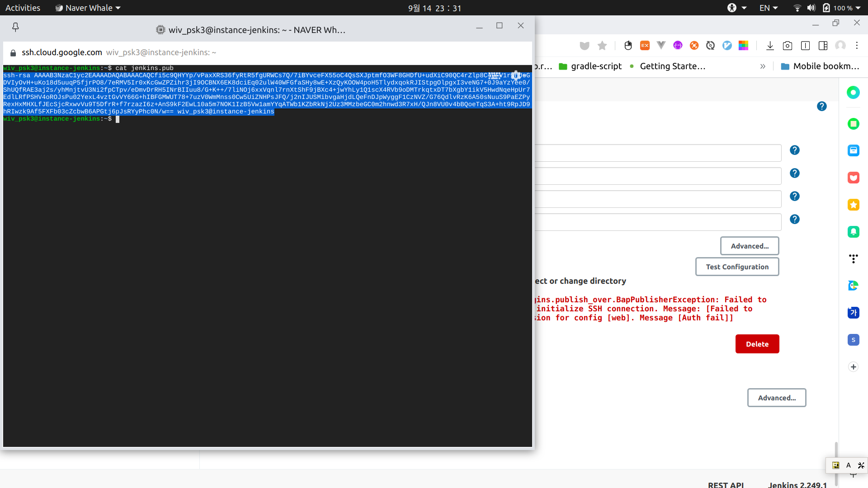Click the orange EX extension icon

[x=645, y=46]
